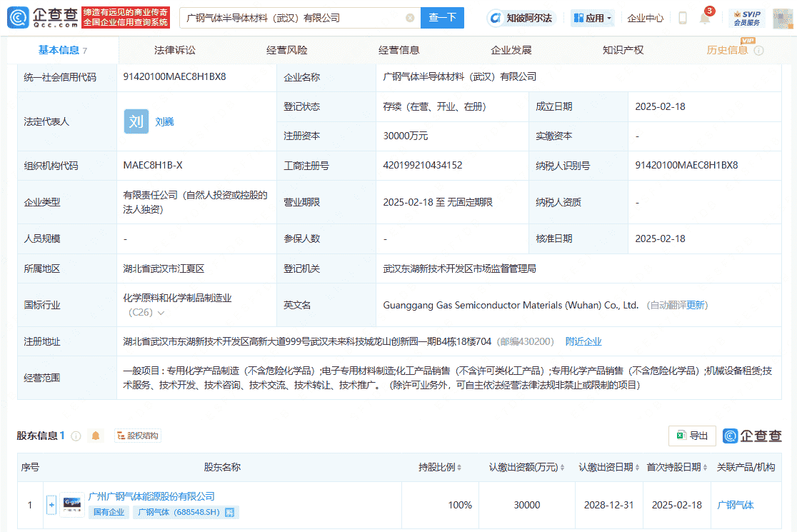The width and height of the screenshot is (797, 532).
Task: Click legal representative 刘 avatar icon
Action: 136,121
